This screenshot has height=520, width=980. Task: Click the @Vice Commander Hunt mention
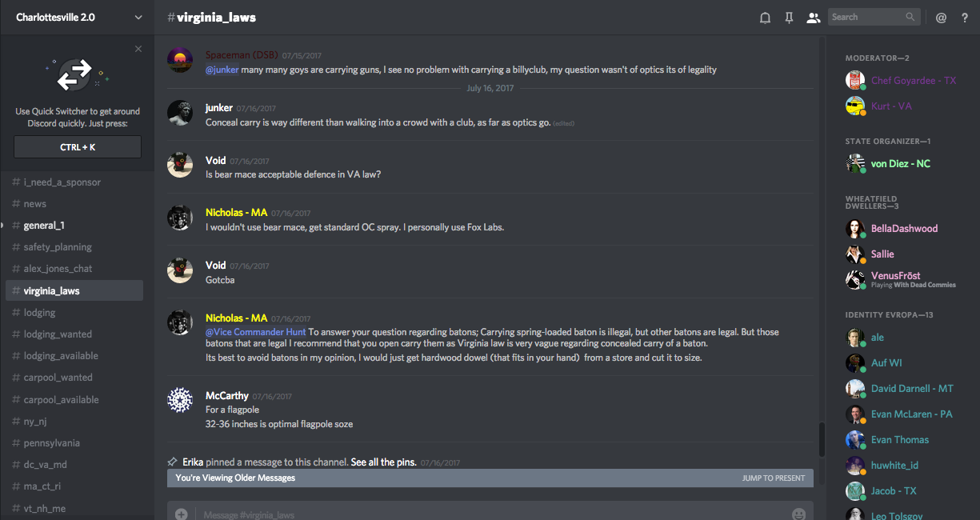pyautogui.click(x=256, y=332)
